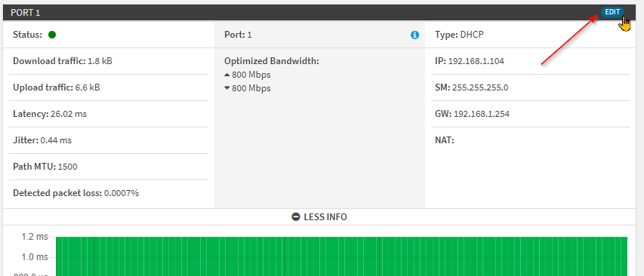Click the Path MTU 1500 value
This screenshot has height=276, width=644.
[x=68, y=167]
